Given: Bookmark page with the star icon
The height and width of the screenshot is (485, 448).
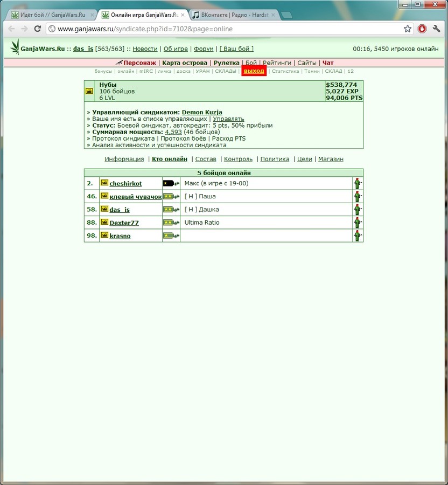Looking at the screenshot, I should [x=408, y=29].
